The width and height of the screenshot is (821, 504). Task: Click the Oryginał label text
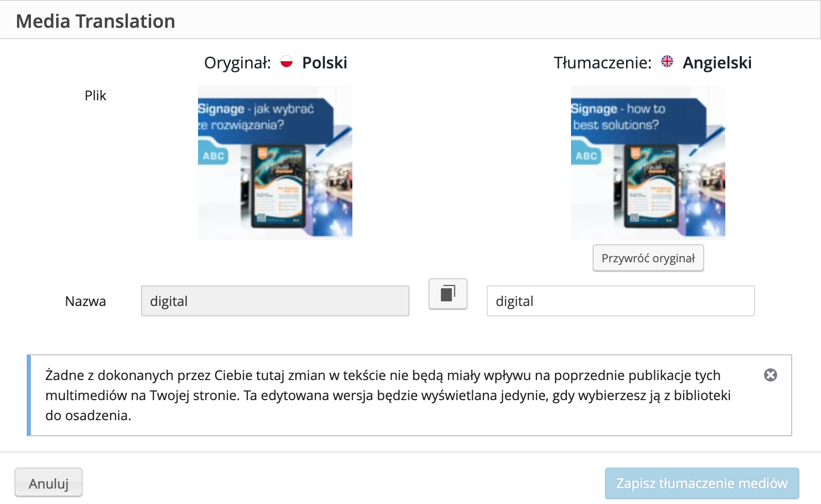tap(237, 63)
